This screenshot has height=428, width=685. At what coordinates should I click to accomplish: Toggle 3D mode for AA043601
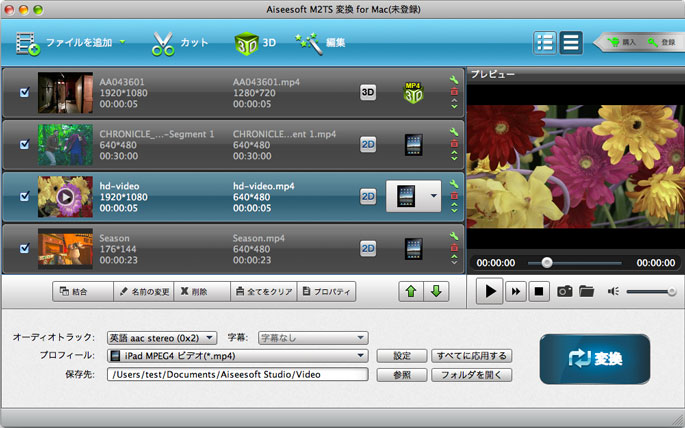click(368, 92)
